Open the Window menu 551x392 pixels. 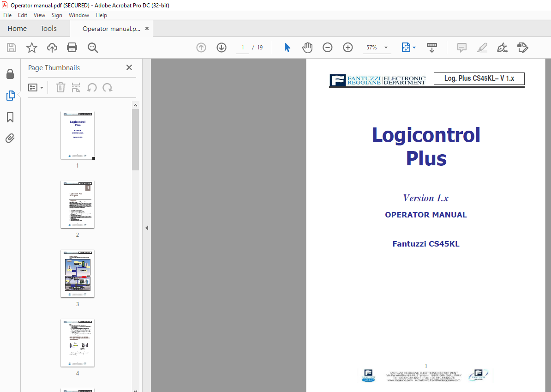pos(79,15)
